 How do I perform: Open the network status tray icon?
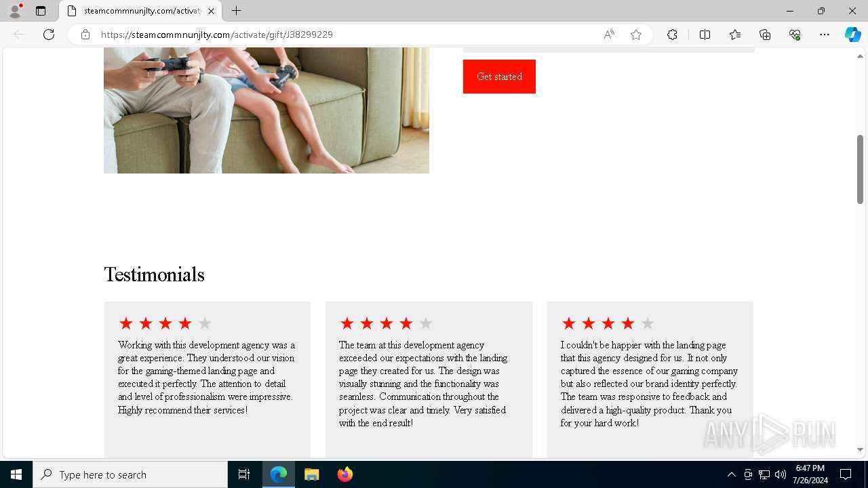(764, 474)
